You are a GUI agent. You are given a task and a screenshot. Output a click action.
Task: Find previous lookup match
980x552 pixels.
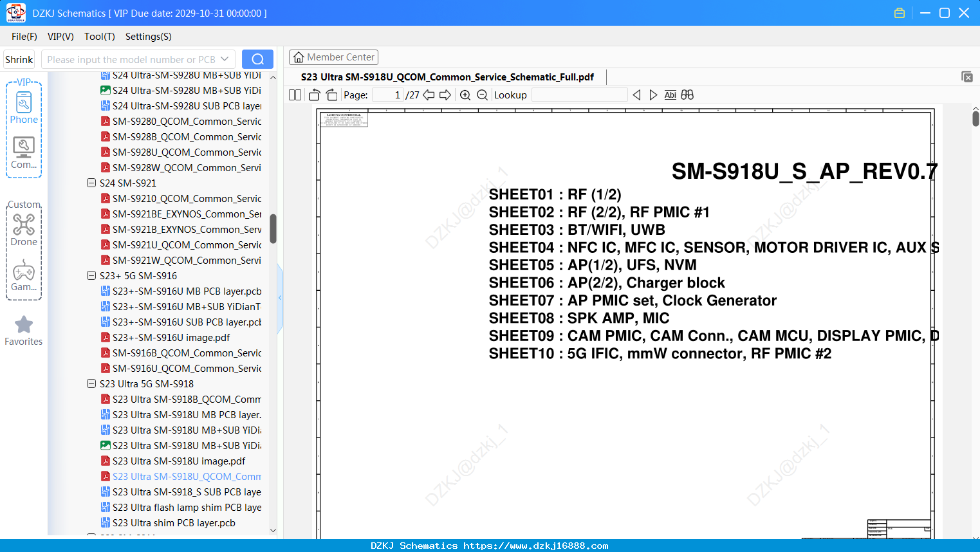[x=636, y=95]
